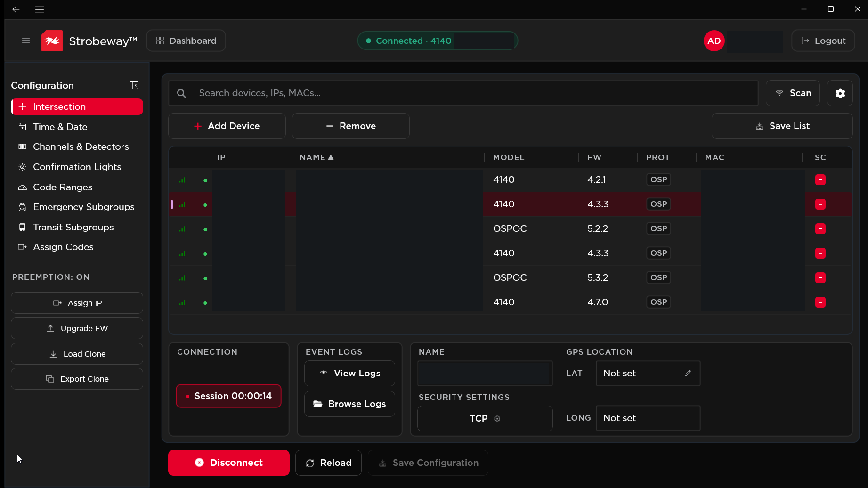Reload the configuration
This screenshot has height=488, width=868.
pos(328,463)
